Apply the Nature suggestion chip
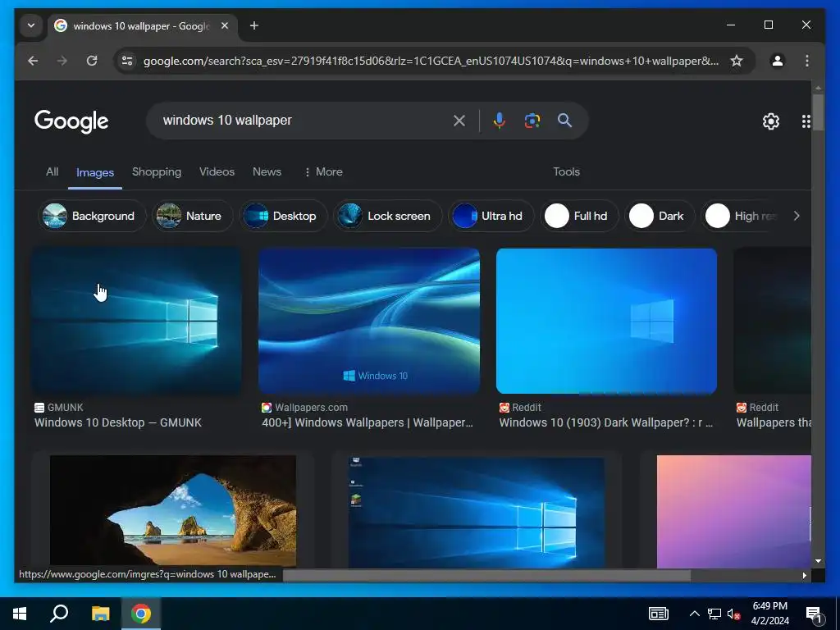 (192, 216)
